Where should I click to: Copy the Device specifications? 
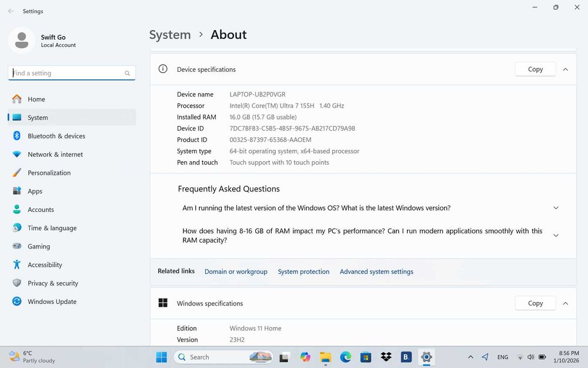coord(535,69)
